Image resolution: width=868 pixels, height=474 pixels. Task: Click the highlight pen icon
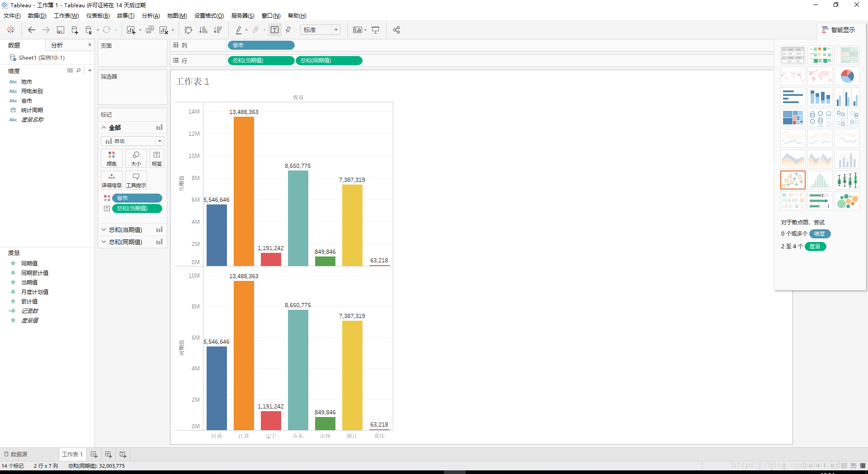pyautogui.click(x=239, y=30)
